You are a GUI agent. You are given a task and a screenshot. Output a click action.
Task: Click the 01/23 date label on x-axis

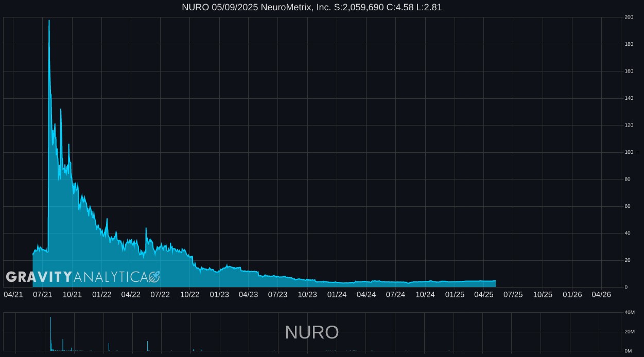(x=219, y=295)
